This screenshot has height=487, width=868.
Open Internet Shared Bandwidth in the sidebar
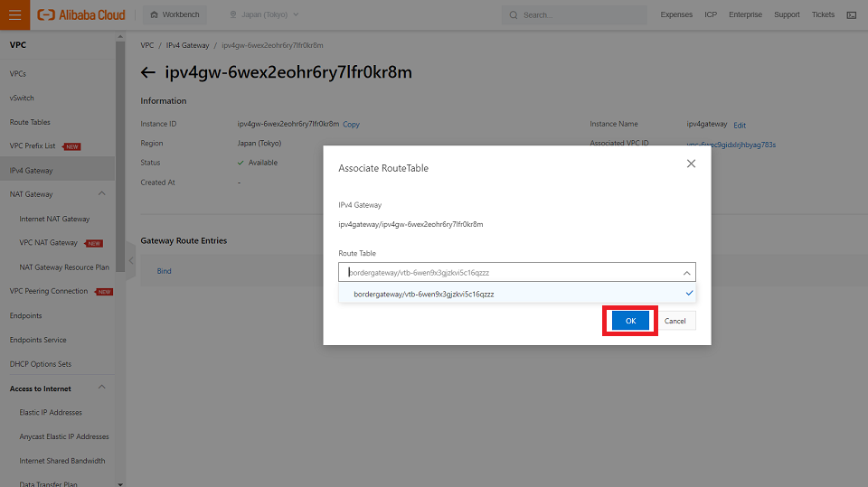(62, 461)
